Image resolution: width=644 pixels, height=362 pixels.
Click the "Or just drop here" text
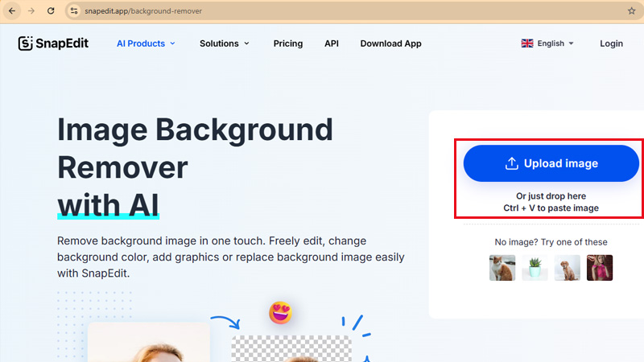tap(551, 196)
